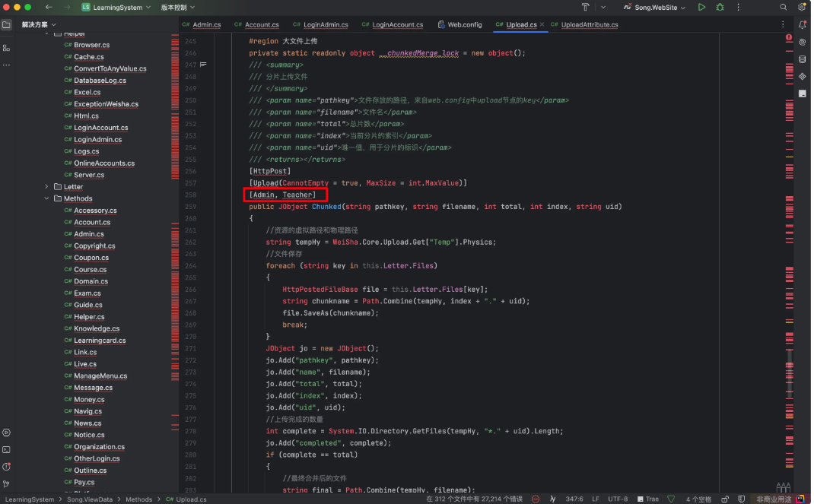Click UTF-8 encoding in status bar
Image resolution: width=814 pixels, height=504 pixels.
click(616, 499)
